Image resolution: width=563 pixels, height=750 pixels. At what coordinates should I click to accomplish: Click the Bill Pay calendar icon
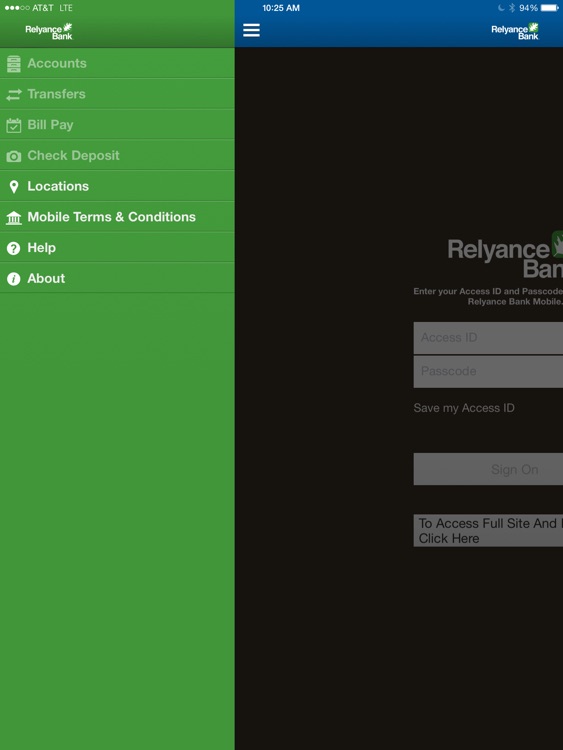pos(14,125)
